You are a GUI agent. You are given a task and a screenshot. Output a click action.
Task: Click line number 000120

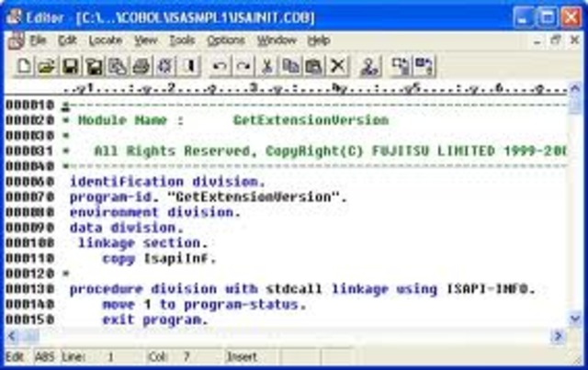pyautogui.click(x=30, y=274)
